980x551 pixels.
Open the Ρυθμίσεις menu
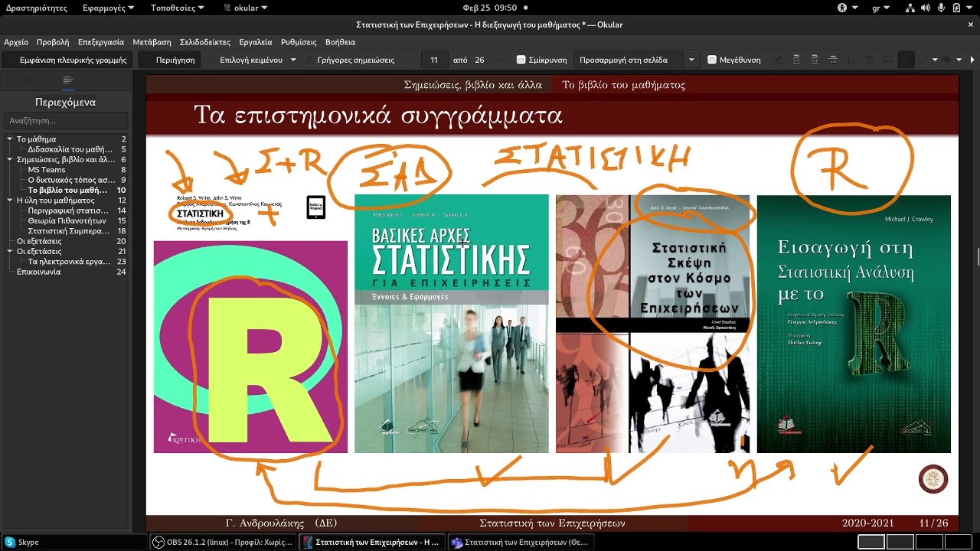tap(299, 42)
